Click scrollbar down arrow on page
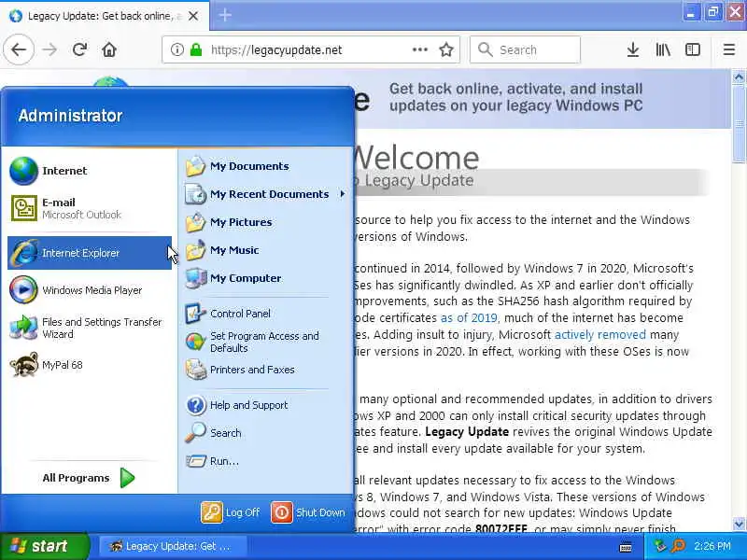This screenshot has height=560, width=747. [x=739, y=525]
